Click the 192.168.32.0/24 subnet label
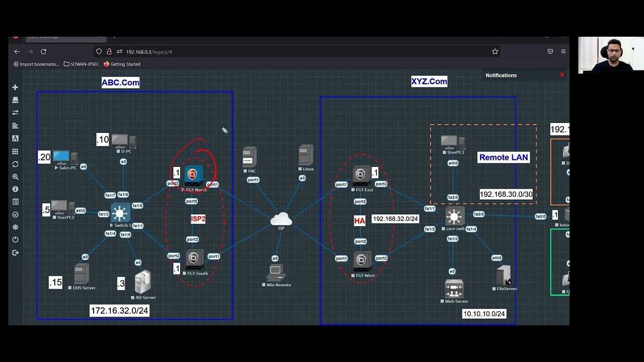The width and height of the screenshot is (644, 362). pos(395,219)
